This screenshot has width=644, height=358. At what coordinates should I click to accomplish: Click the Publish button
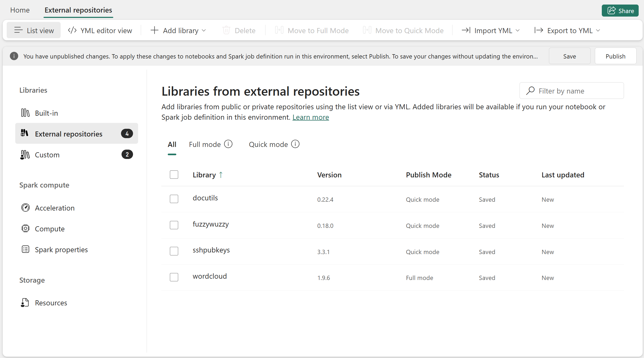(615, 56)
